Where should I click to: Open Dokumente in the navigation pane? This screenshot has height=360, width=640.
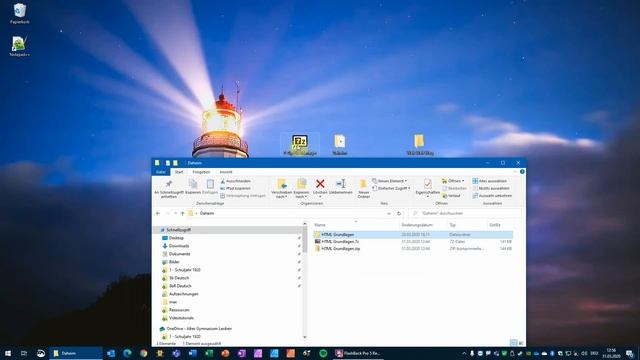pos(180,254)
